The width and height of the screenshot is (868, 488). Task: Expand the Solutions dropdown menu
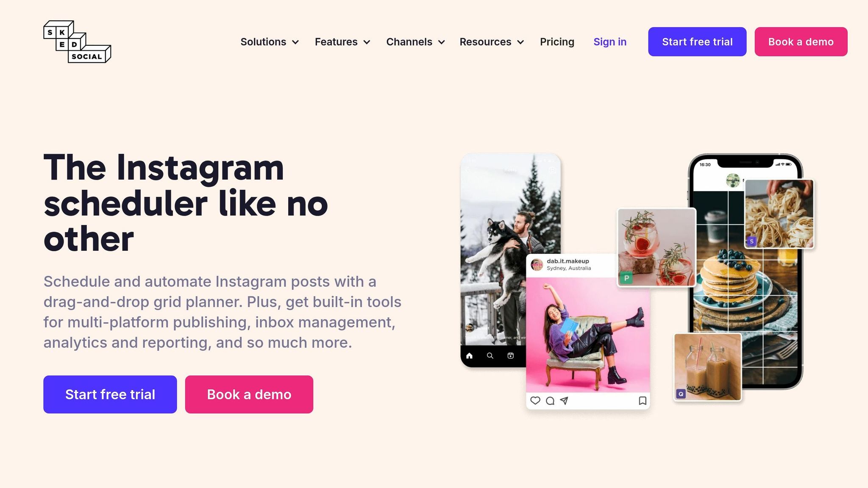270,42
